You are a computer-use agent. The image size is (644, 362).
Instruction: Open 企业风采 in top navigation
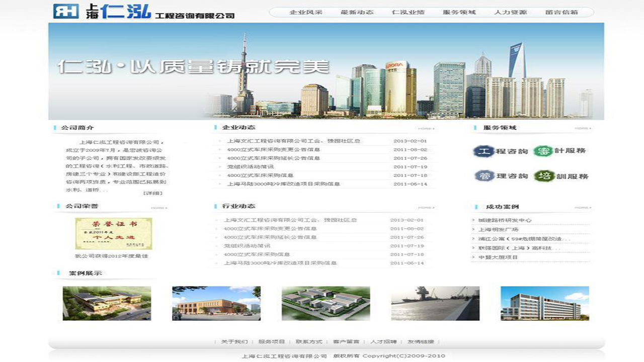pyautogui.click(x=306, y=12)
